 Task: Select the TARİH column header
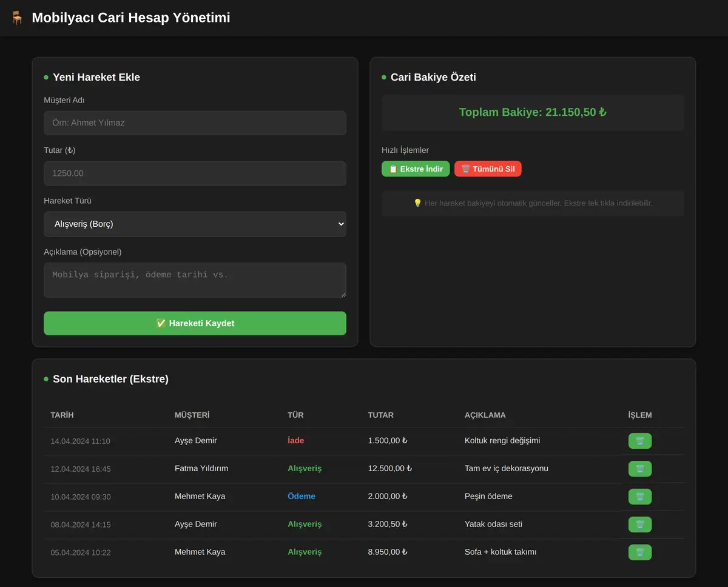62,415
